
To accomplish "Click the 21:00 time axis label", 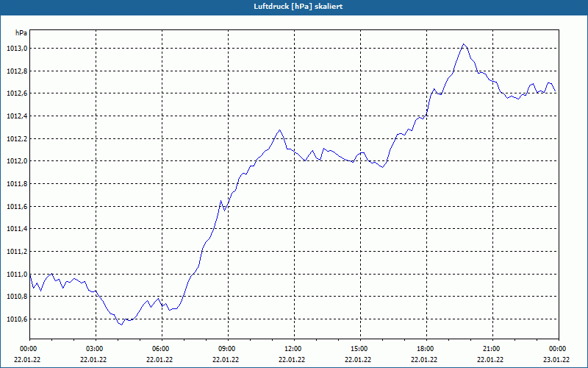I will point(492,349).
